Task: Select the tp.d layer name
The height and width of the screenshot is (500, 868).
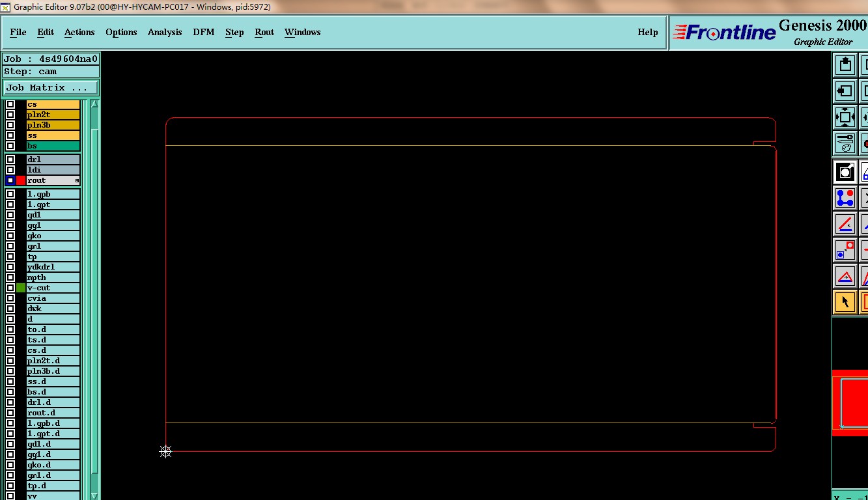Action: pos(53,486)
